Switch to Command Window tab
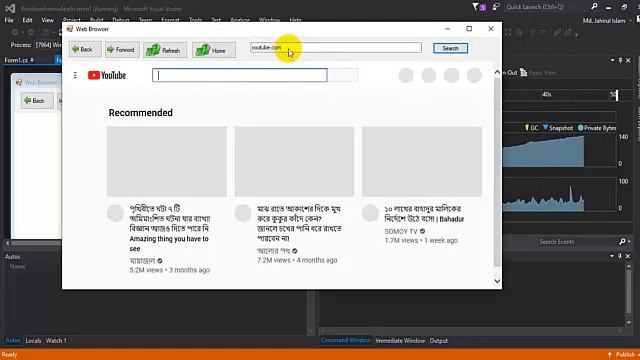This screenshot has width=640, height=360. (x=345, y=340)
